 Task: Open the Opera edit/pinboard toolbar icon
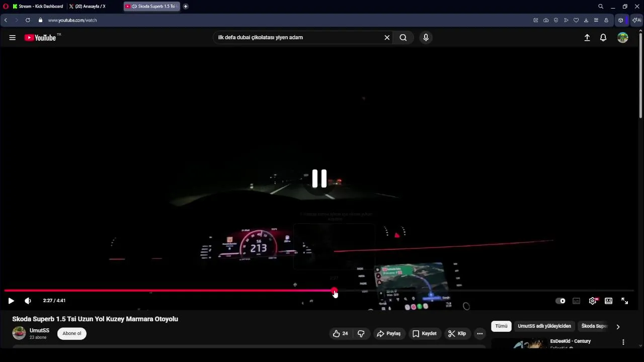tap(536, 20)
